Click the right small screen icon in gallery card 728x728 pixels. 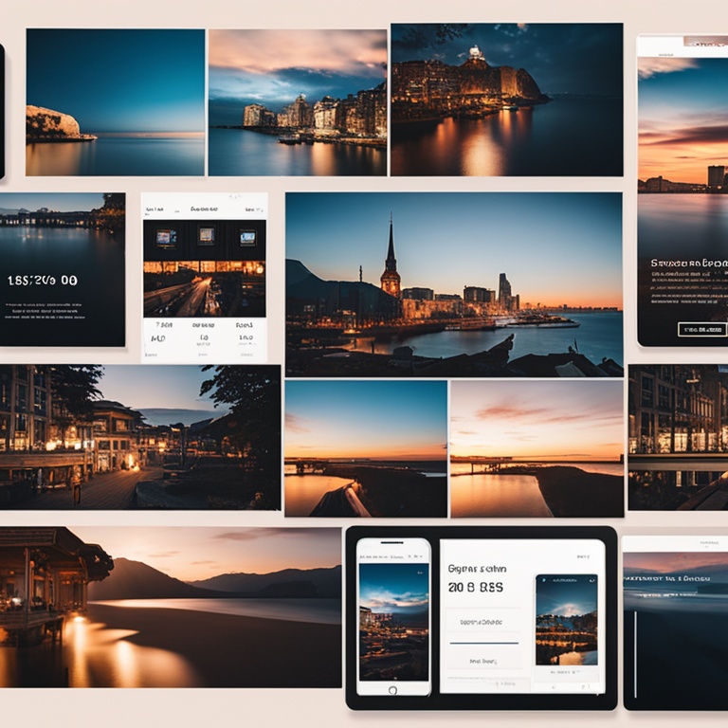point(247,238)
